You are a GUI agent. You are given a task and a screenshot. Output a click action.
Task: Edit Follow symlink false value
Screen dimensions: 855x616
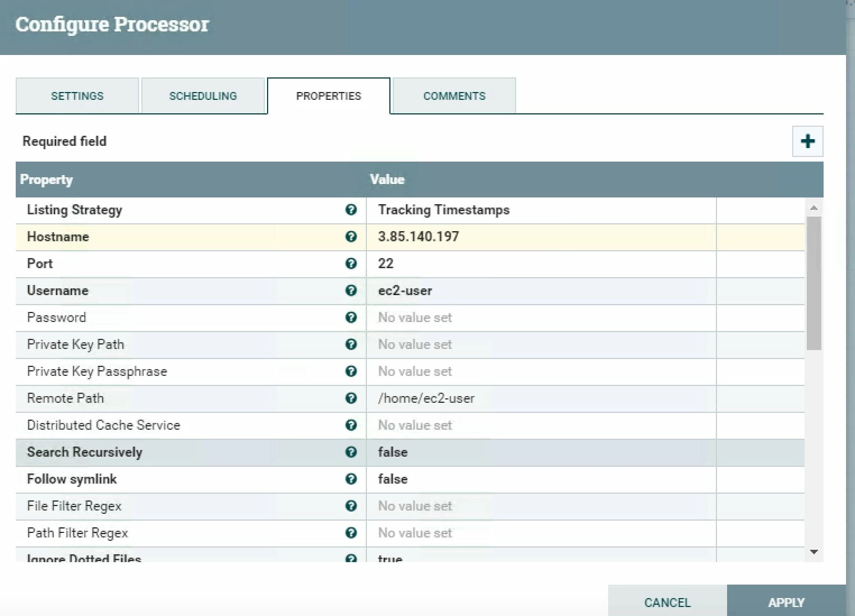coord(541,479)
